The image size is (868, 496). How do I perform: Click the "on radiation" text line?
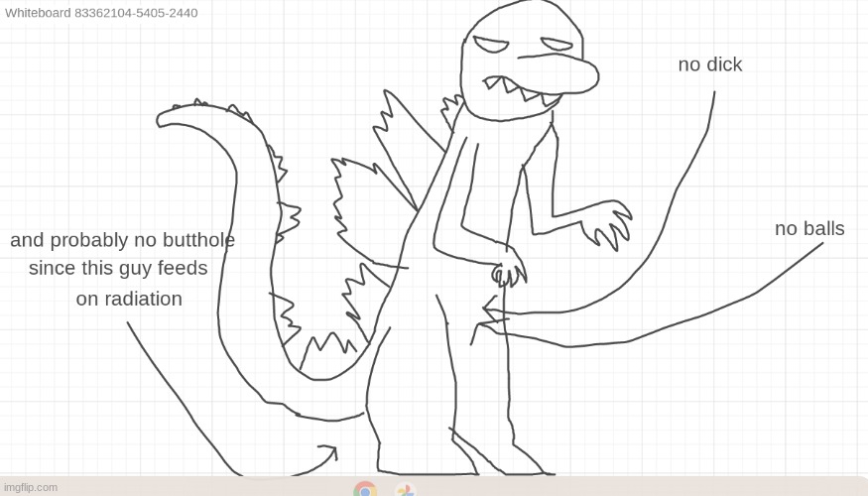[129, 299]
